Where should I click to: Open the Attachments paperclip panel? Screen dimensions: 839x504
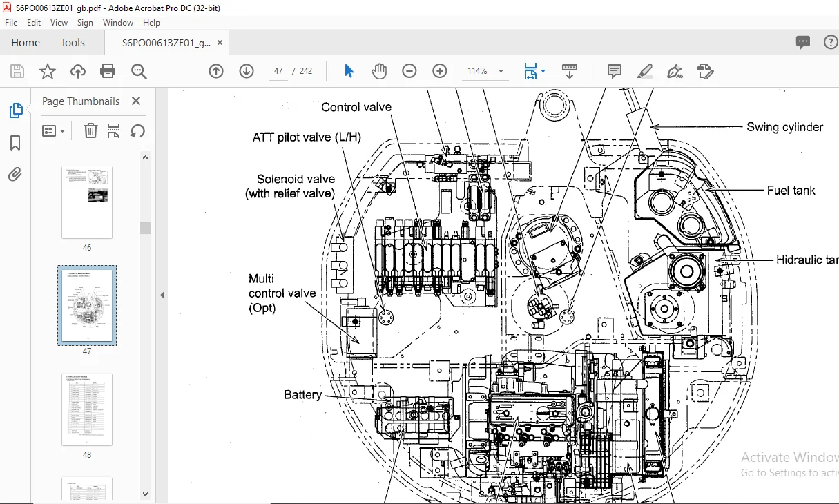[x=15, y=175]
